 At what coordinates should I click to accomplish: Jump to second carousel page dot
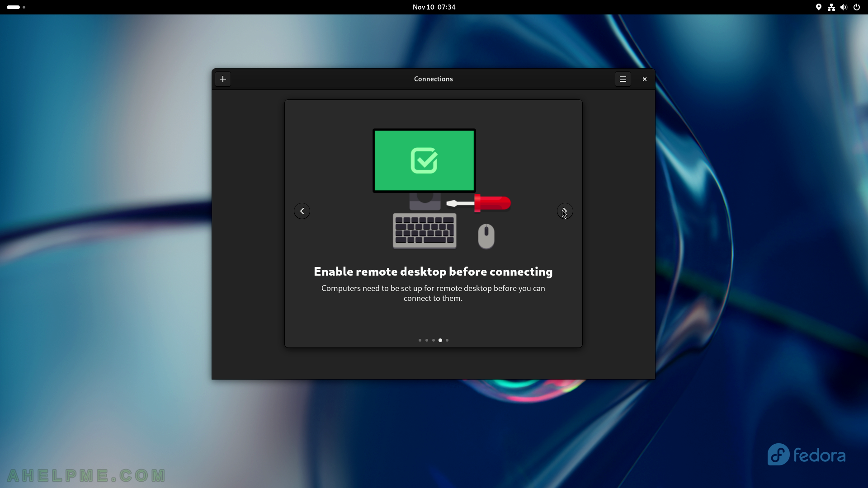click(427, 340)
